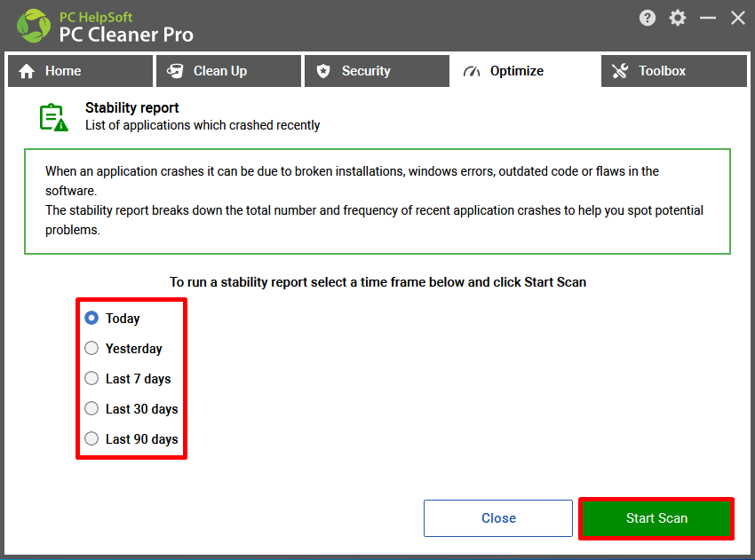This screenshot has width=755, height=560.
Task: Click the Close button
Action: (498, 518)
